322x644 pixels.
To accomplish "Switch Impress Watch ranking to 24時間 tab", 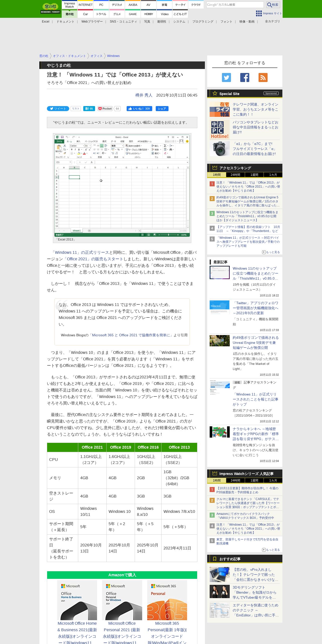I will pyautogui.click(x=235, y=480).
